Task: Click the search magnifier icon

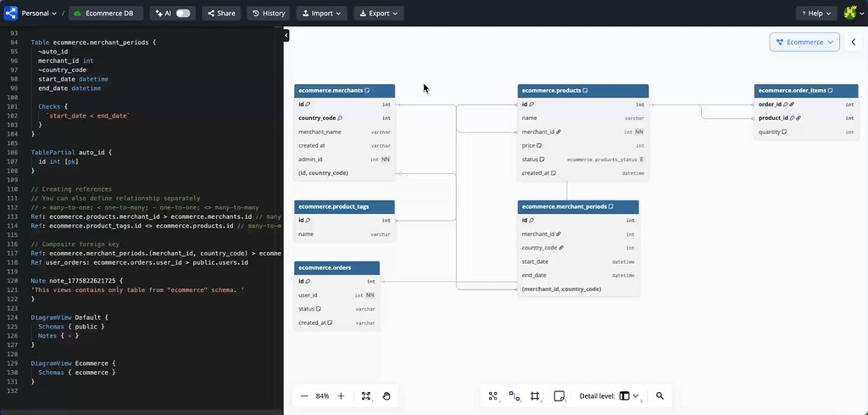Action: 659,396
